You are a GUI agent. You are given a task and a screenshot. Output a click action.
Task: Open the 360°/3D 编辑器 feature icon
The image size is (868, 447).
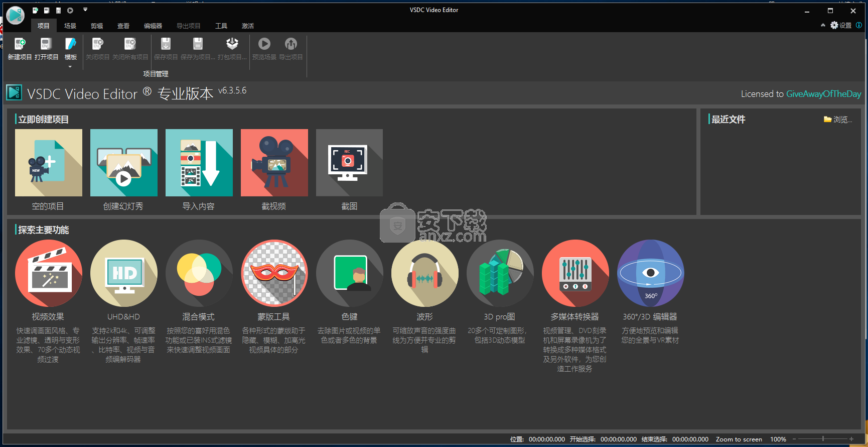650,273
